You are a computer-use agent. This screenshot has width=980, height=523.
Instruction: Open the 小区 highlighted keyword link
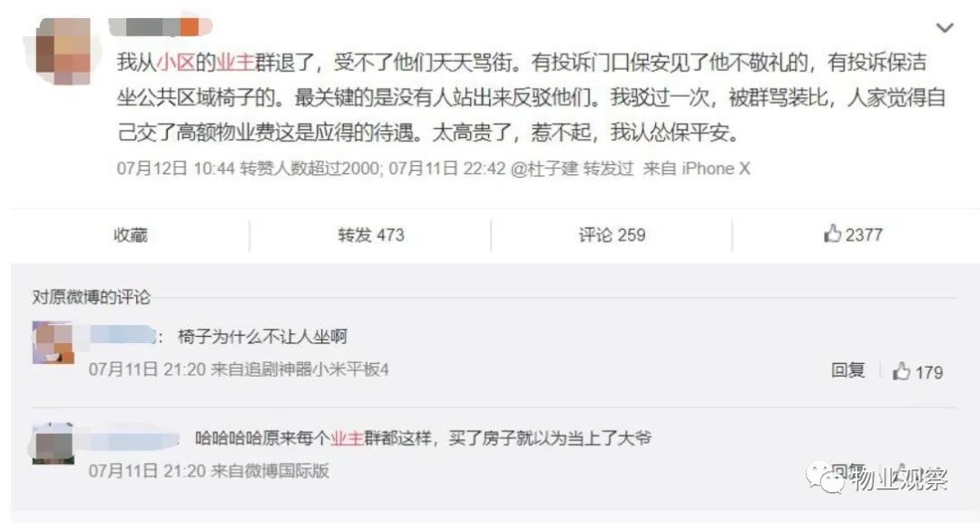click(176, 63)
